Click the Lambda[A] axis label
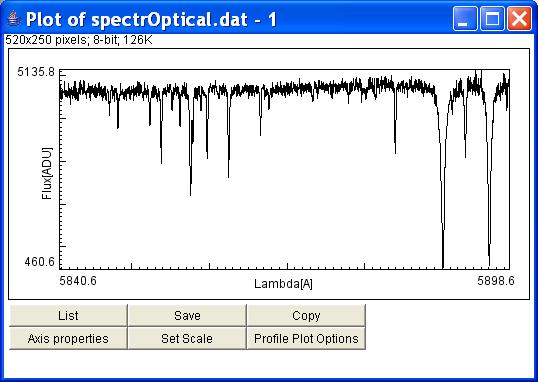The width and height of the screenshot is (538, 382). coord(283,284)
